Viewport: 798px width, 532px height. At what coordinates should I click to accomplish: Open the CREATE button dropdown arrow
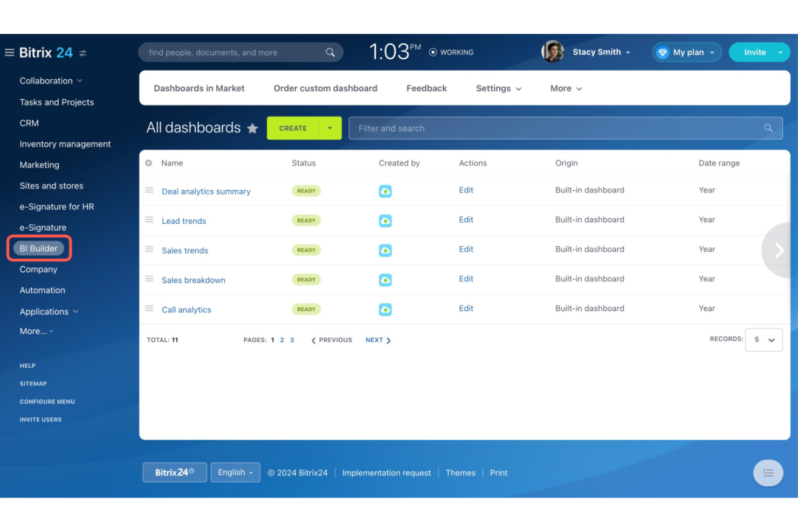point(330,128)
